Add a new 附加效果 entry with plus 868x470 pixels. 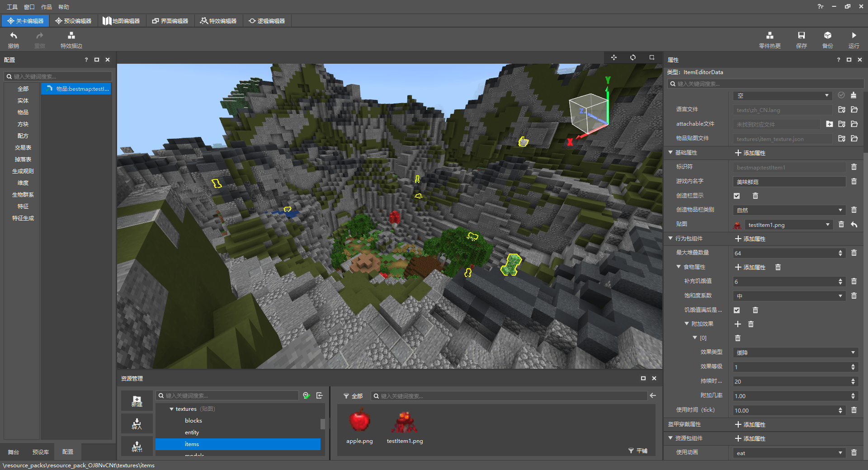pos(738,324)
